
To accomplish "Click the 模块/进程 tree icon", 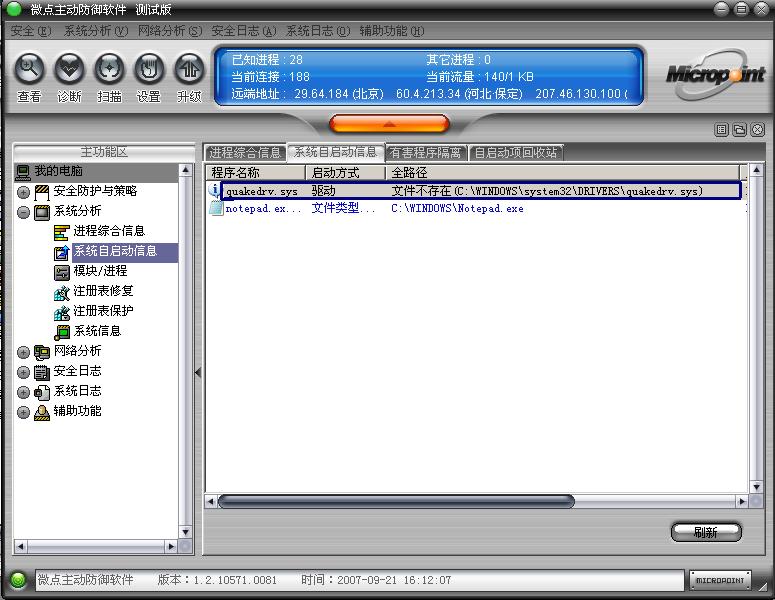I will pyautogui.click(x=61, y=272).
